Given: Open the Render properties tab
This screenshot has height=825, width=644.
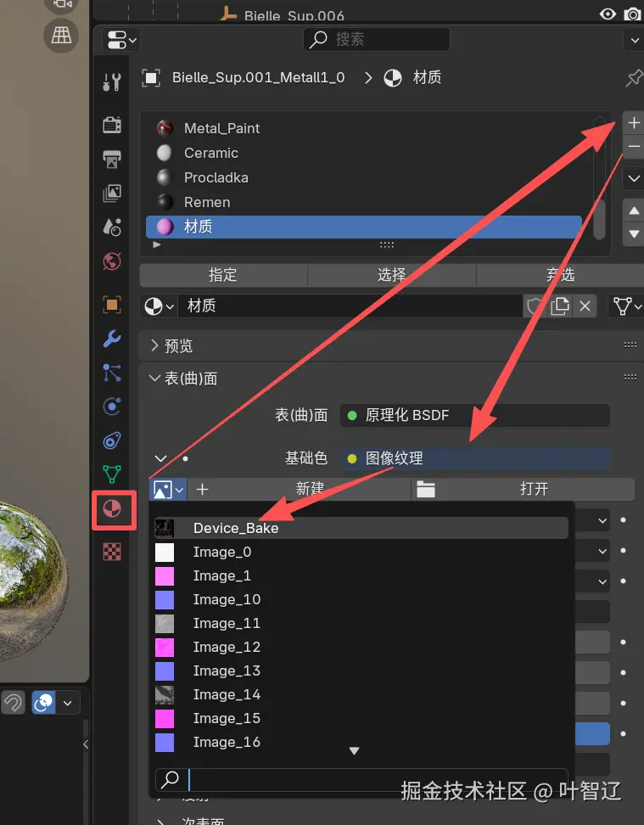Looking at the screenshot, I should click(111, 125).
